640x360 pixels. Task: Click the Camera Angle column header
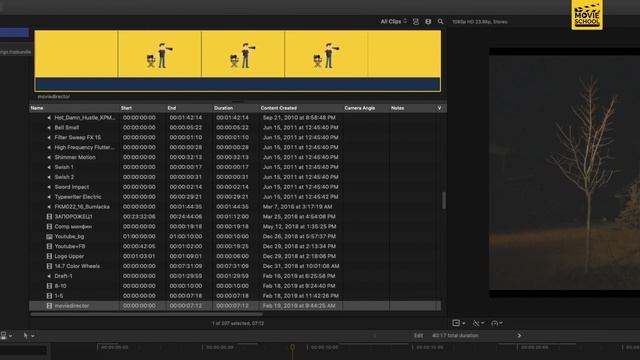click(x=359, y=108)
